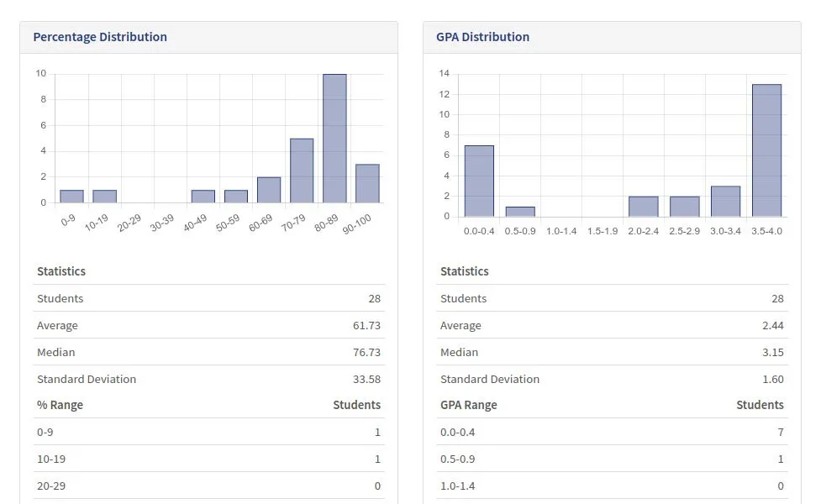Viewport: 821px width, 504px height.
Task: Select the 2.0-2.4 GPA bar
Action: (x=645, y=206)
